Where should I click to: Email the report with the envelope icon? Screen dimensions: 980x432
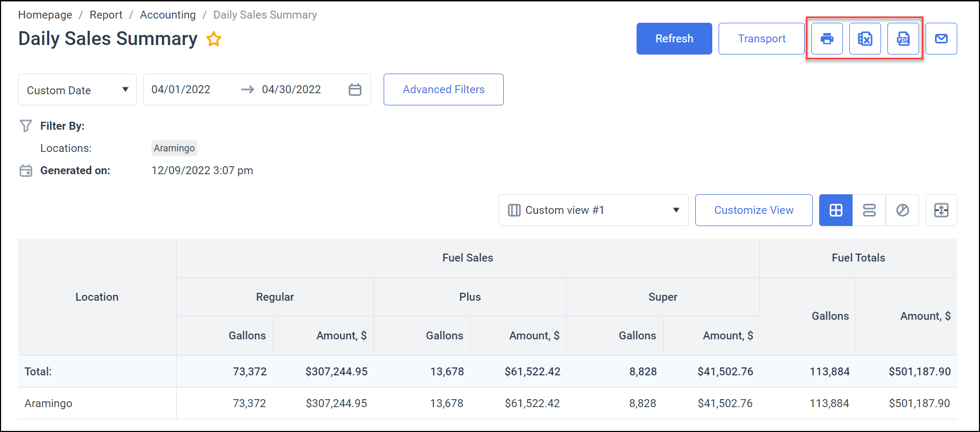(x=941, y=39)
